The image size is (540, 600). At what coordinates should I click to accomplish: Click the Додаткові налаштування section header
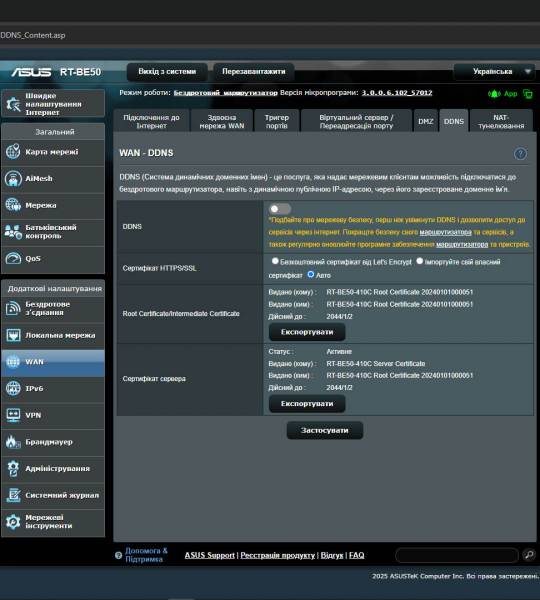click(53, 289)
